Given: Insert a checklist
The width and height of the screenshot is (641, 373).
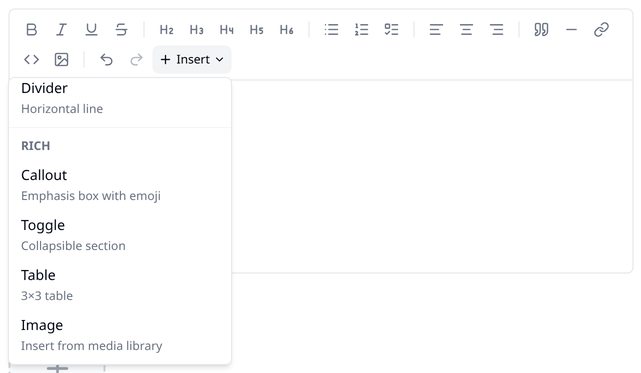Looking at the screenshot, I should click(392, 29).
